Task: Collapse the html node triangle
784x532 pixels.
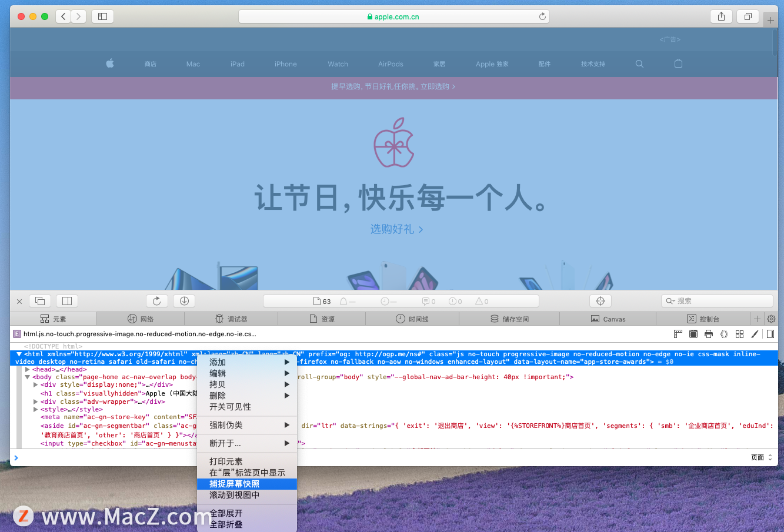Action: (x=19, y=354)
